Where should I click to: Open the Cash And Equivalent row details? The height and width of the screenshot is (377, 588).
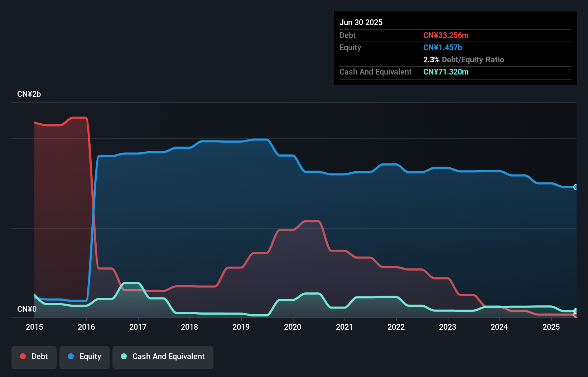pyautogui.click(x=375, y=72)
